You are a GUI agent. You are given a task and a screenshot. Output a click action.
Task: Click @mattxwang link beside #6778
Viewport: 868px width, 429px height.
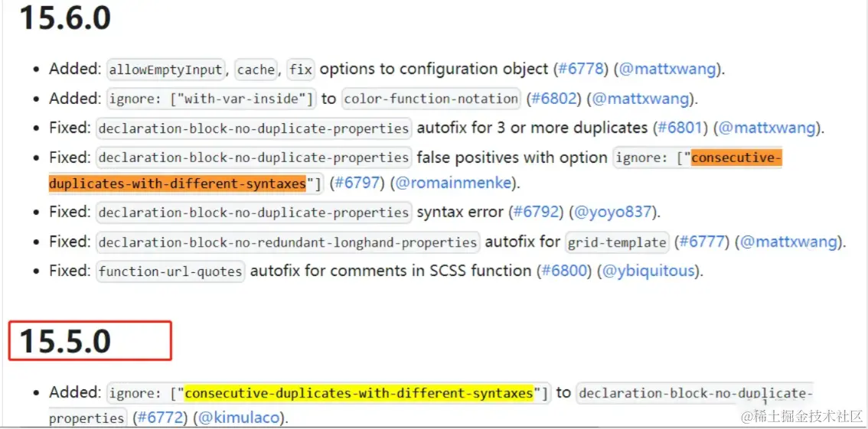point(667,69)
